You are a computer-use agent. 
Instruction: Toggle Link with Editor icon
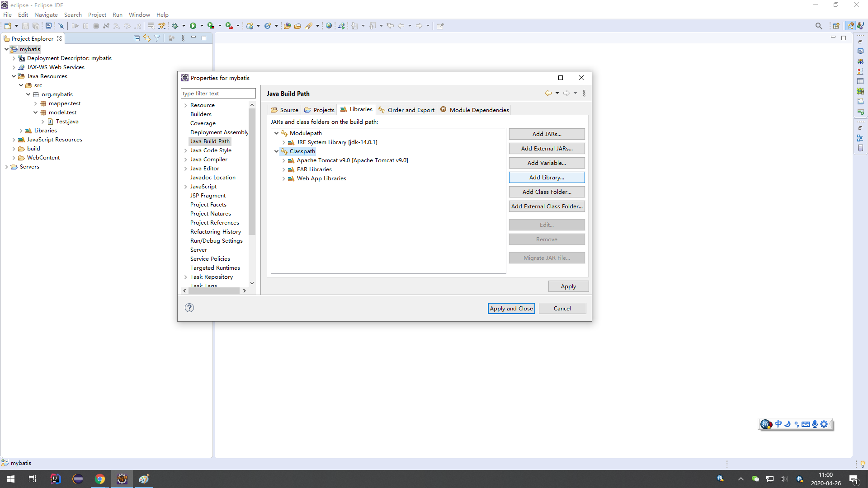click(147, 38)
